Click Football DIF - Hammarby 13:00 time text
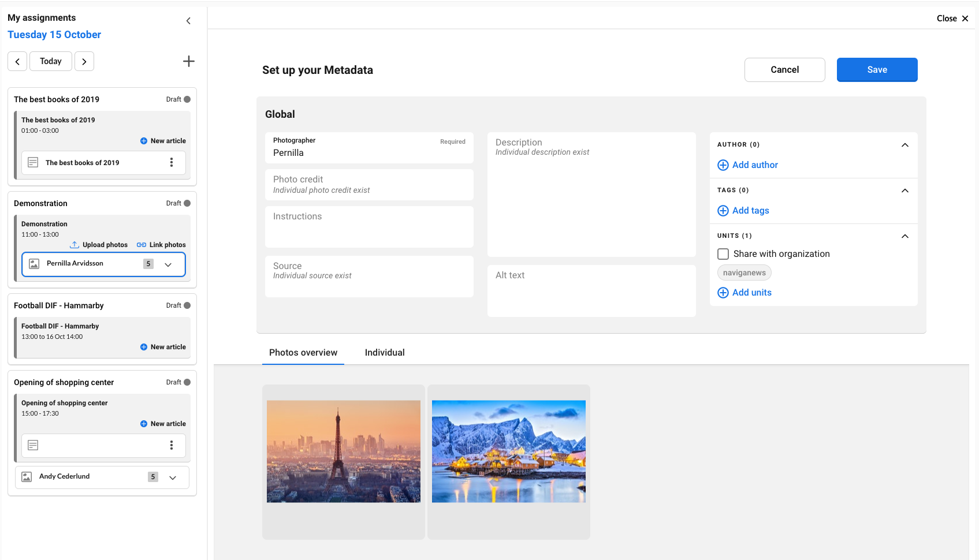Viewport: 979px width, 560px height. (x=52, y=337)
